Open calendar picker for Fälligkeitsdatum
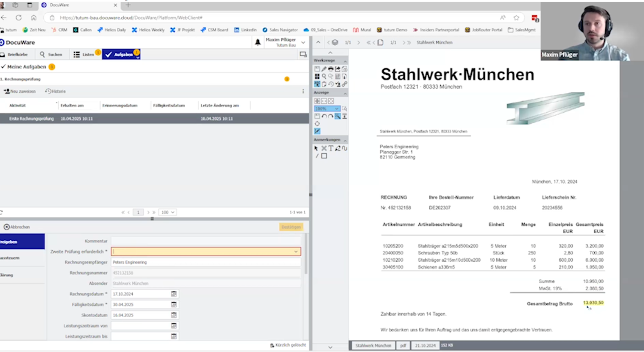 click(174, 305)
